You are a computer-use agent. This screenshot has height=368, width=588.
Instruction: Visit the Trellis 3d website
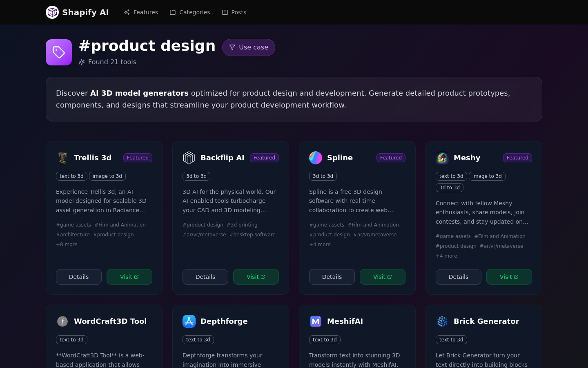[x=129, y=277]
